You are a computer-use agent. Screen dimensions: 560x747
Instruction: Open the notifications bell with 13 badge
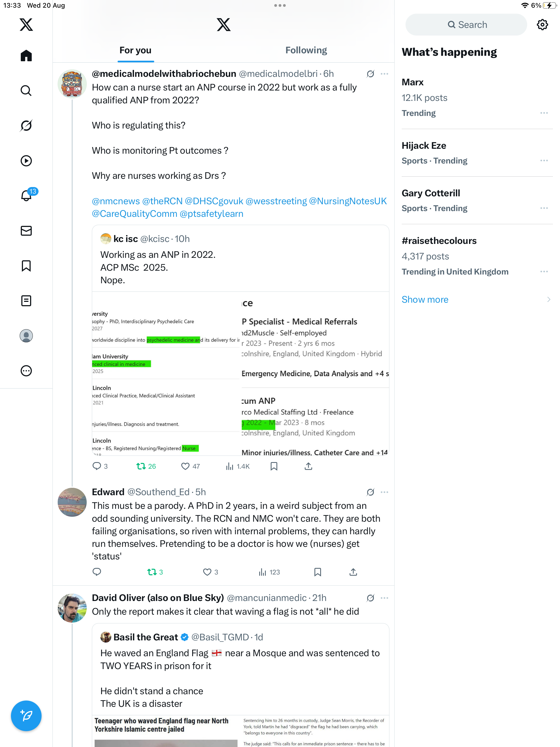pos(26,195)
